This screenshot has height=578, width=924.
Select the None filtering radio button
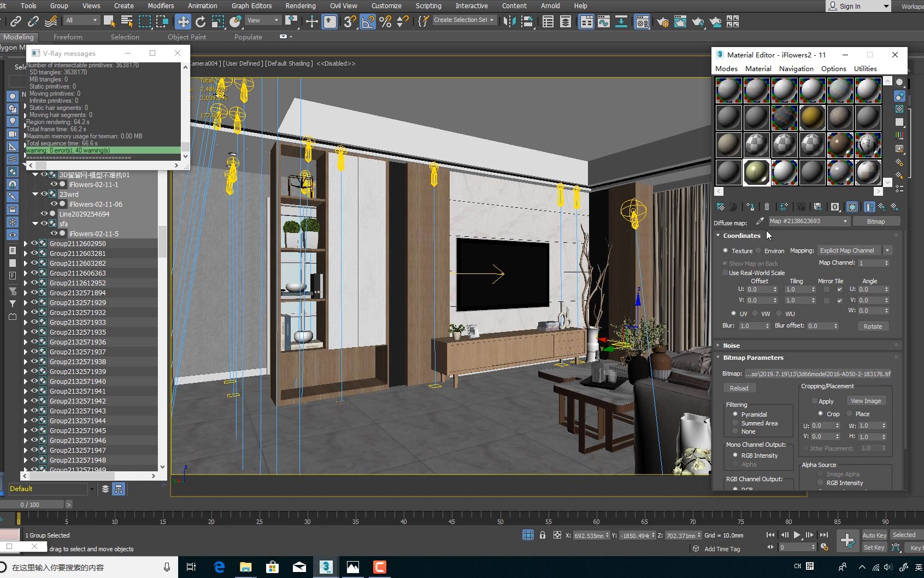735,431
